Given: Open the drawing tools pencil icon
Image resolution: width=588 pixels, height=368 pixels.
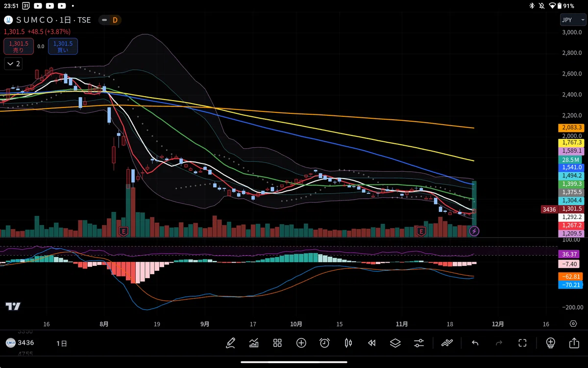Looking at the screenshot, I should tap(230, 343).
